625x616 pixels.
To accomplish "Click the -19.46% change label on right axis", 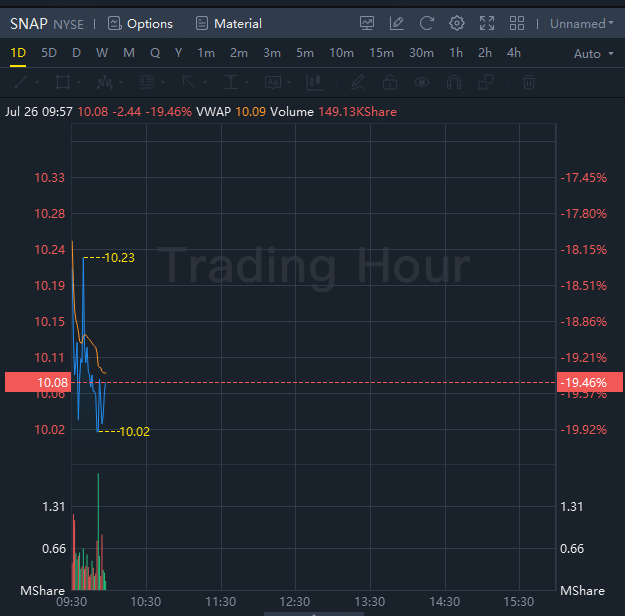I will click(590, 382).
